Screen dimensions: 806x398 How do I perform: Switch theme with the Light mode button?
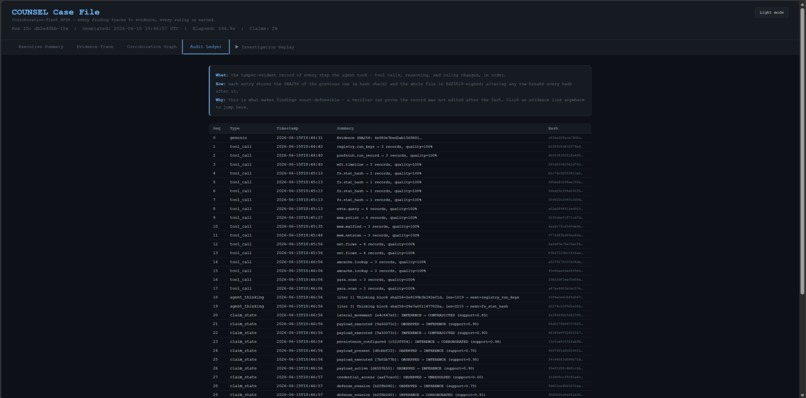[772, 12]
